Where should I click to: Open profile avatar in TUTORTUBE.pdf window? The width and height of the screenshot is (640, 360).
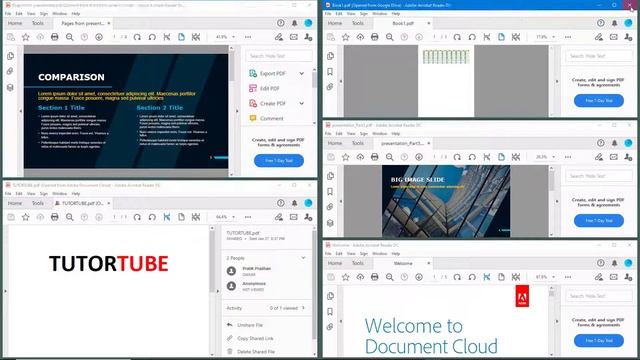click(308, 203)
